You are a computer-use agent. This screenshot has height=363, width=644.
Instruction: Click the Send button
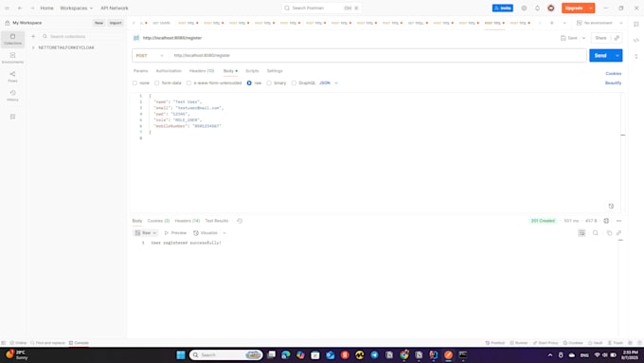600,56
